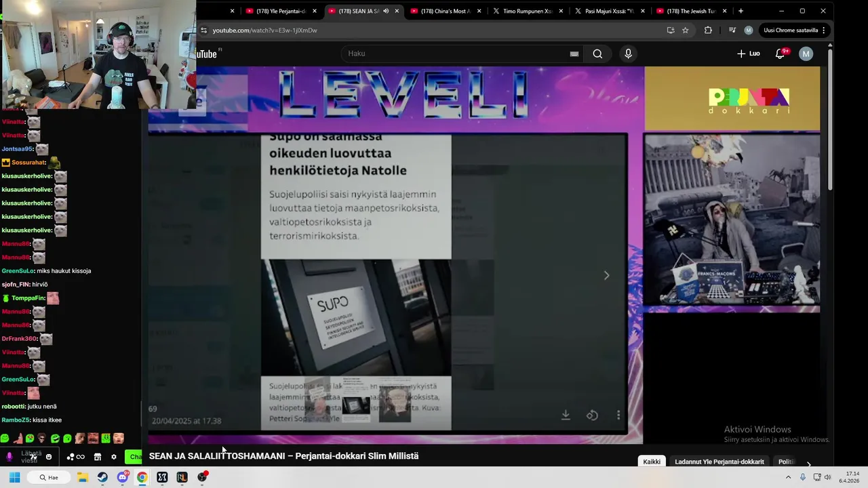Viewport: 868px width, 488px height.
Task: Open Chrome extensions puzzle icon
Action: click(x=708, y=30)
